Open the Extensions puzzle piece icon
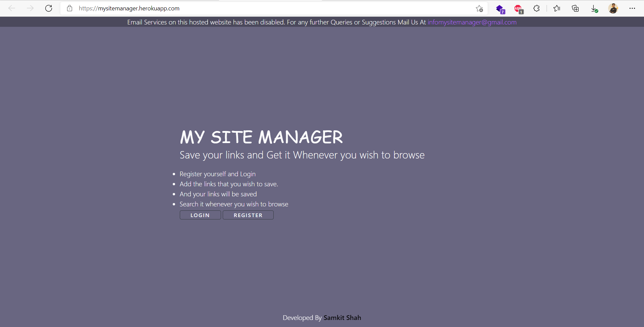The height and width of the screenshot is (327, 644). point(536,8)
